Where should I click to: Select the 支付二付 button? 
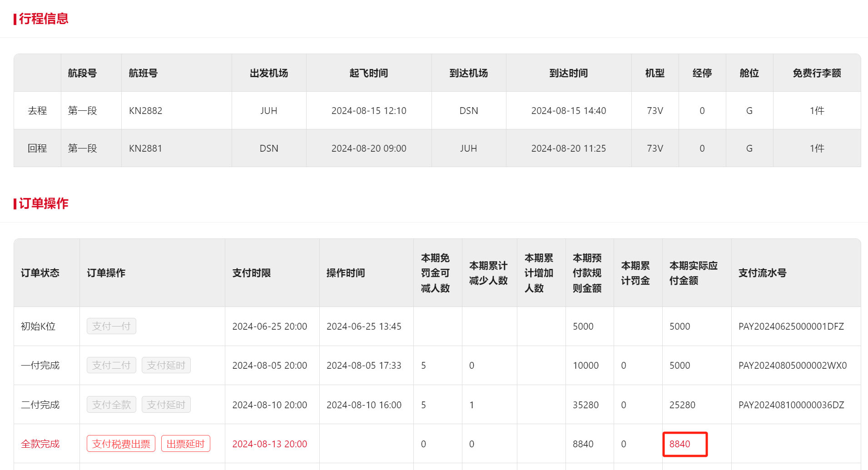click(111, 365)
